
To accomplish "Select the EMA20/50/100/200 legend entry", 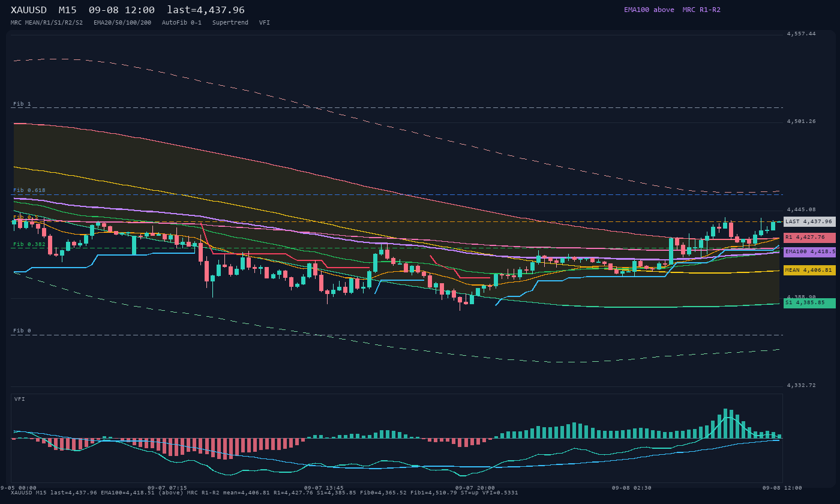I will [x=122, y=23].
